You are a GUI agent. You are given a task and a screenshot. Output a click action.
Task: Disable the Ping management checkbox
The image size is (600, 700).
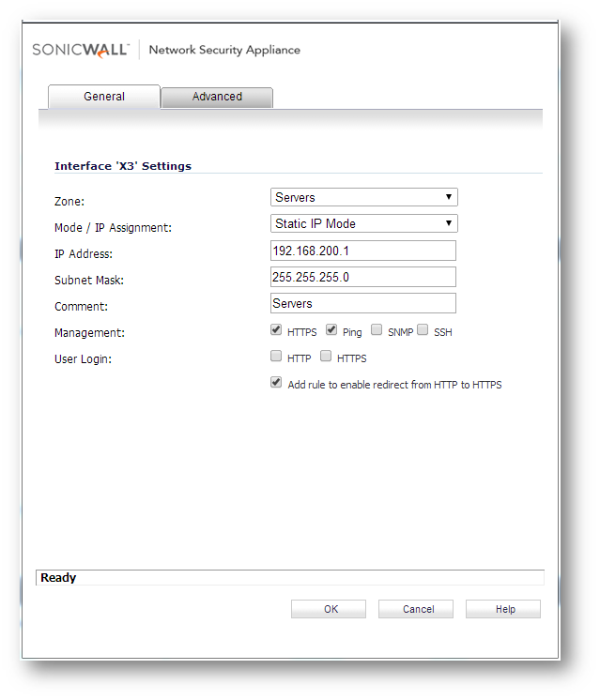[331, 330]
